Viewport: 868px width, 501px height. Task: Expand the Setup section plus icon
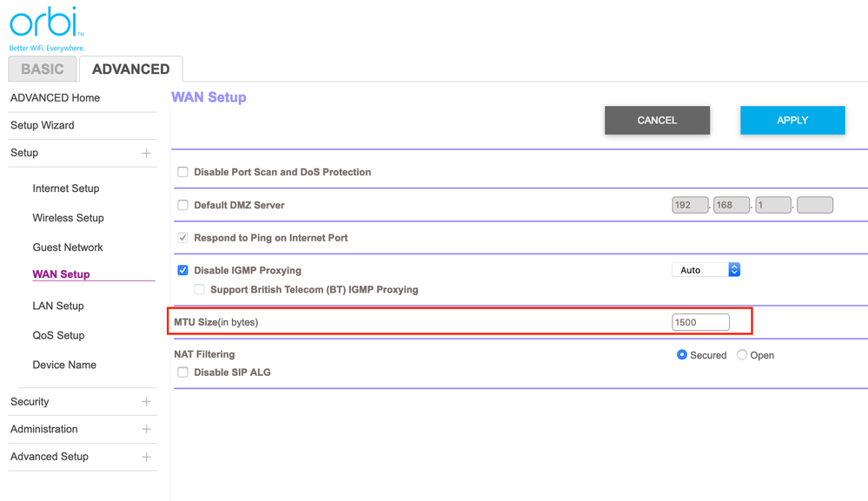146,154
